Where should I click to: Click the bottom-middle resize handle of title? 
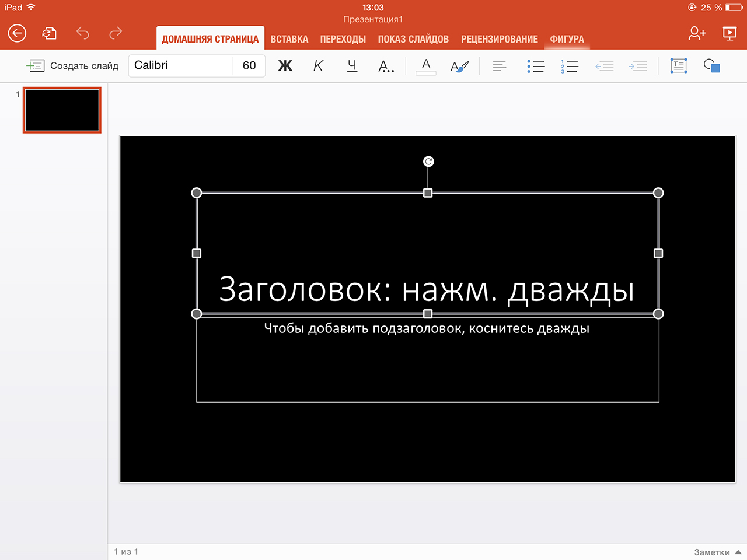428,314
